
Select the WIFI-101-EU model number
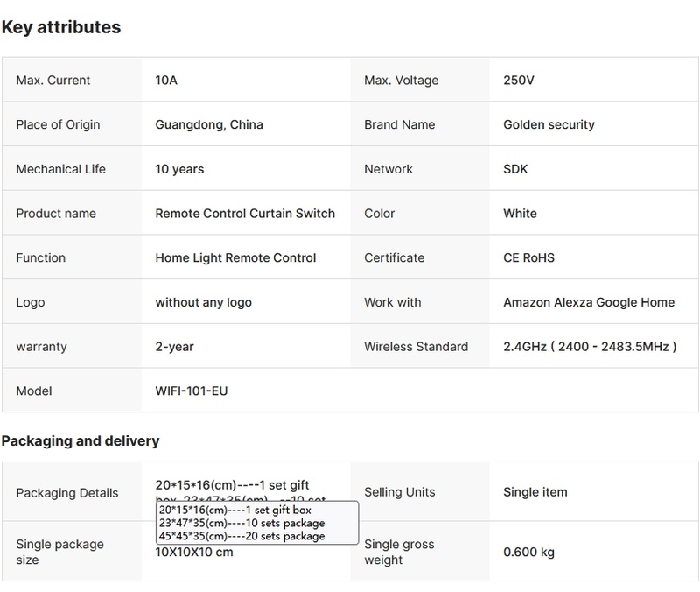pyautogui.click(x=191, y=391)
